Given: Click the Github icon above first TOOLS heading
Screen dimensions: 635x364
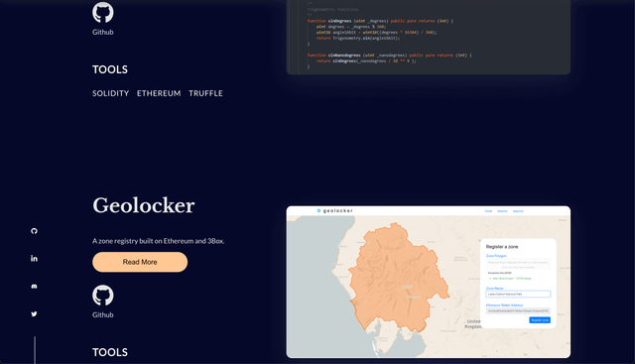Looking at the screenshot, I should (103, 12).
